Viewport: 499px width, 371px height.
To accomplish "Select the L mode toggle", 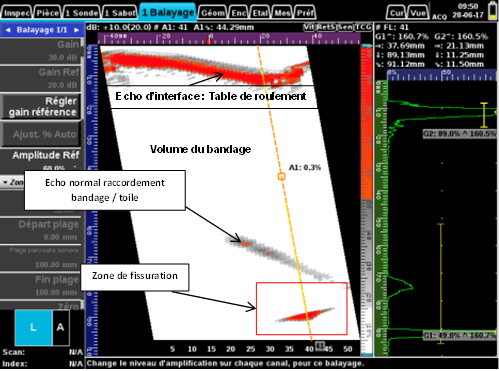I will tap(34, 327).
